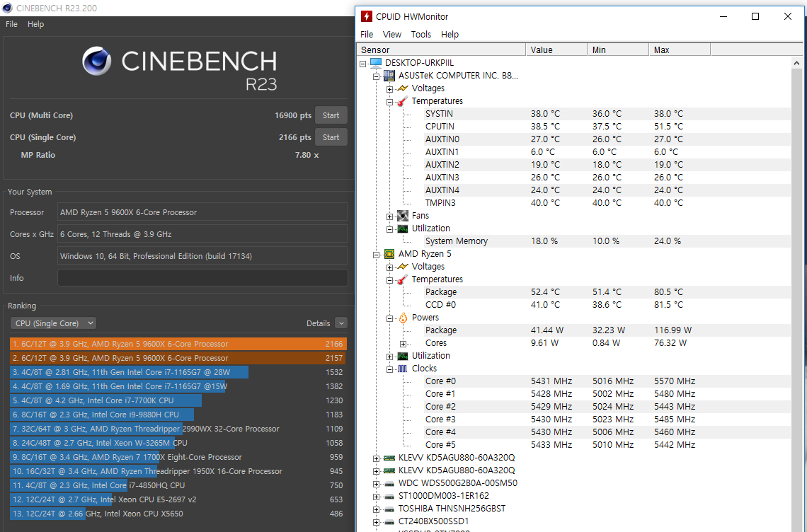Click the Cinebench title bar app icon
Viewport: 807px width, 532px height.
7,8
